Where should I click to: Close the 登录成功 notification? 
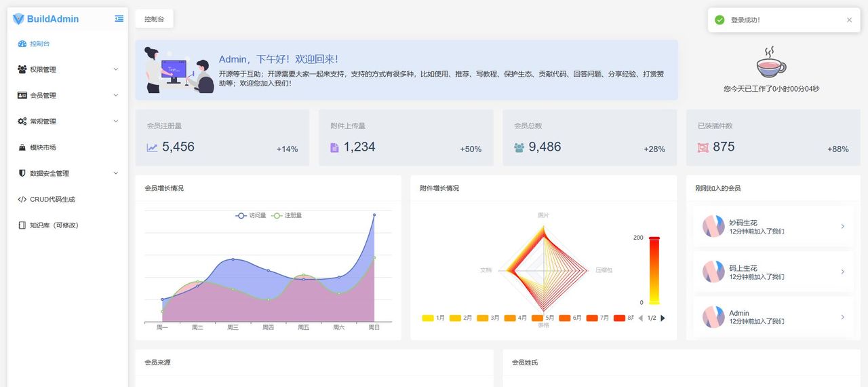tap(849, 20)
